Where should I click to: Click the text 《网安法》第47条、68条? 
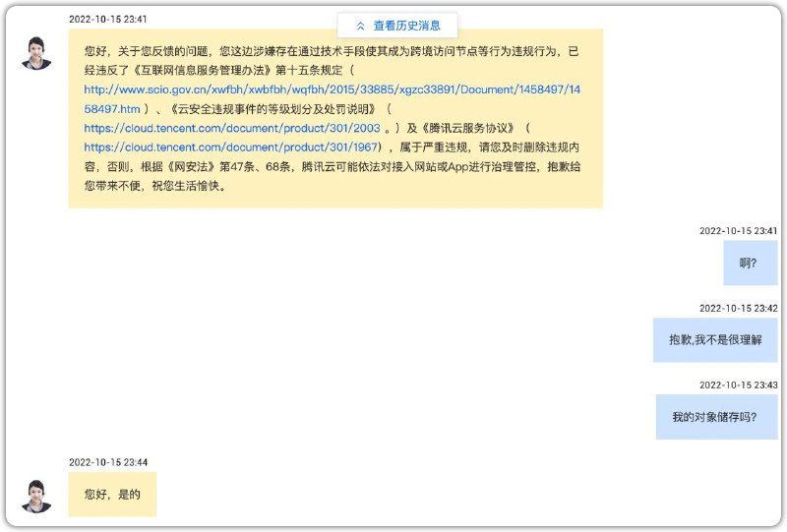tap(227, 166)
